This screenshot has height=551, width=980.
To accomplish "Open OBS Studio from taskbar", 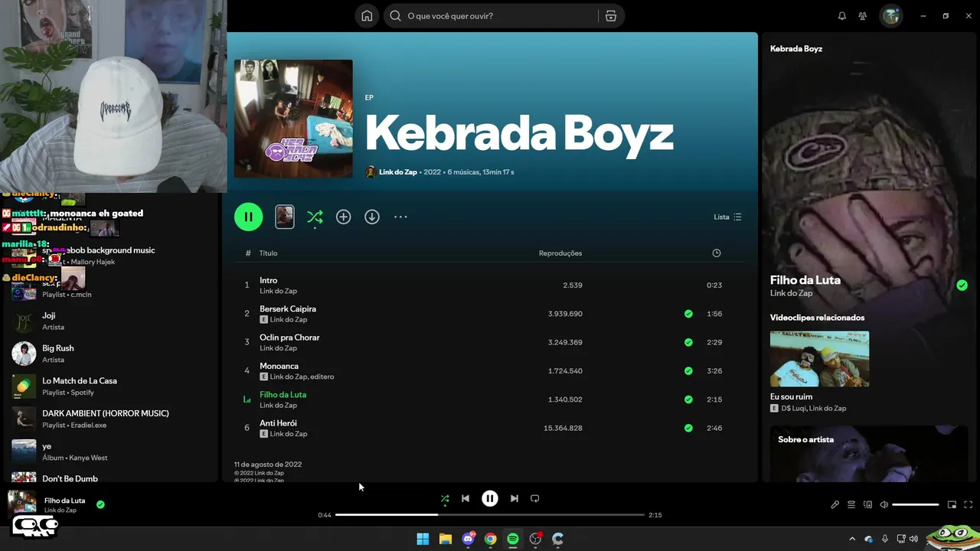I will (535, 539).
